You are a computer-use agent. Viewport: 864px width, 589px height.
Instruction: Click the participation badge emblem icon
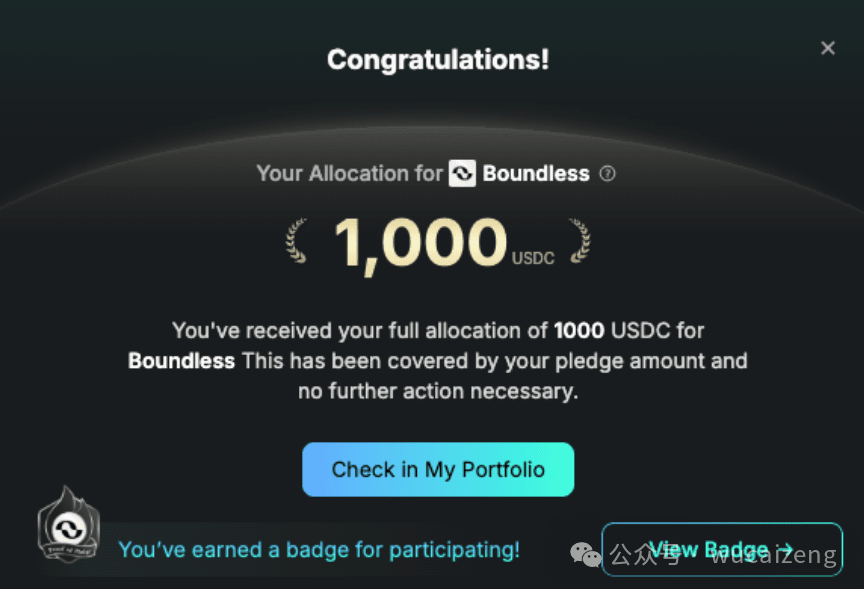tap(69, 525)
